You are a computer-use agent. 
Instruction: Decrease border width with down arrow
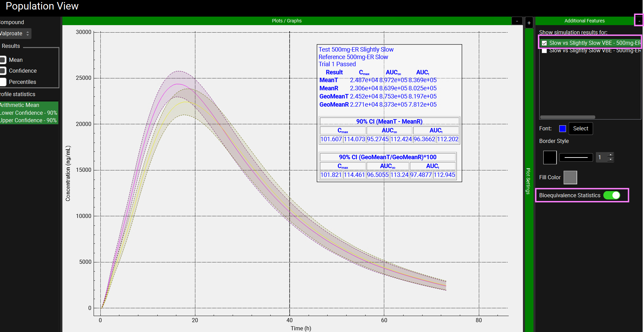[x=610, y=160]
